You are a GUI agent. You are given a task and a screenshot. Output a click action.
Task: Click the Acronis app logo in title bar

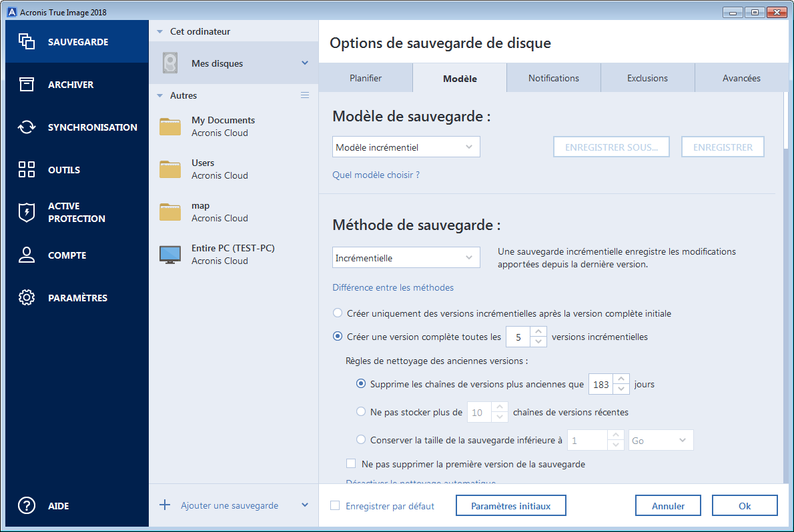11,12
